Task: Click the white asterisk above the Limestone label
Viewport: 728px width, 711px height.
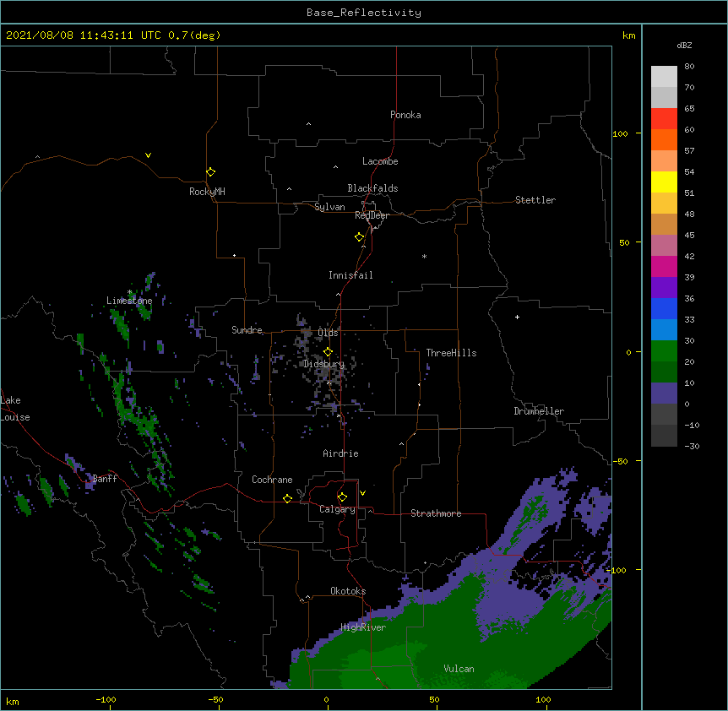Action: [130, 292]
